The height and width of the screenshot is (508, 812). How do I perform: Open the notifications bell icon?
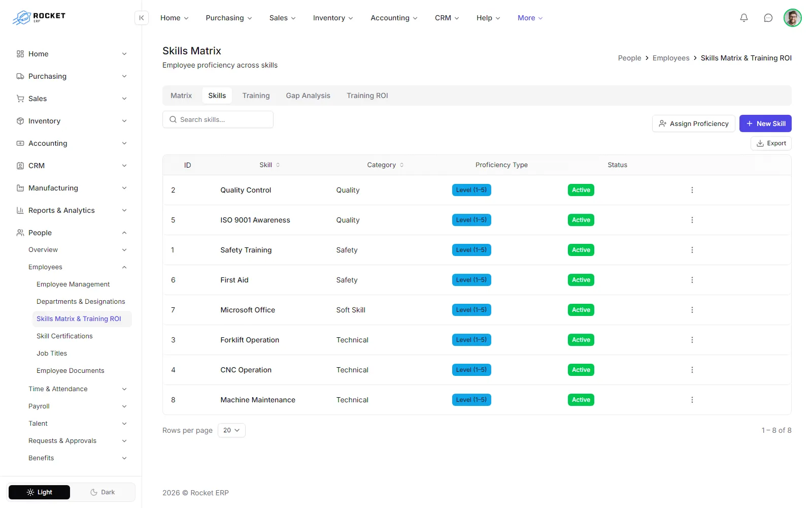tap(744, 18)
